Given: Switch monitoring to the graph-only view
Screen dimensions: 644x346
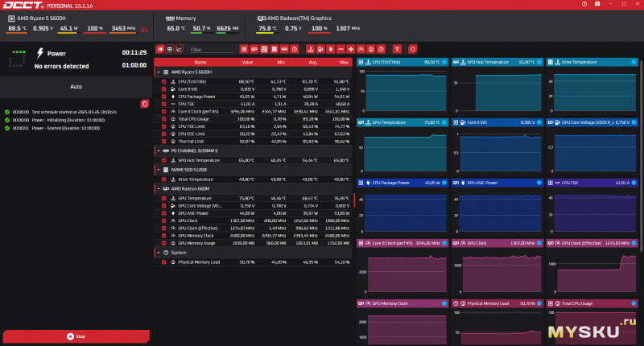Looking at the screenshot, I should tap(179, 49).
